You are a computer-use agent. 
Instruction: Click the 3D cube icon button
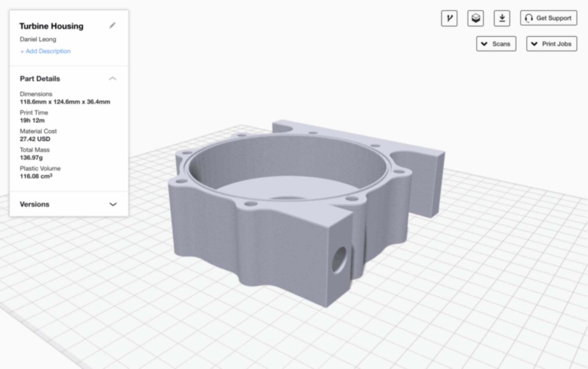pyautogui.click(x=476, y=18)
